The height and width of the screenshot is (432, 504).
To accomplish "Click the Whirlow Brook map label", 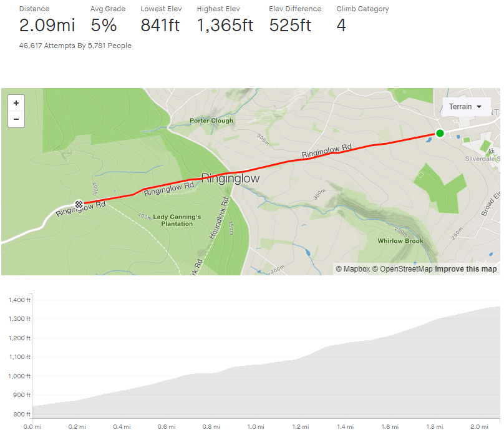I will tap(400, 241).
